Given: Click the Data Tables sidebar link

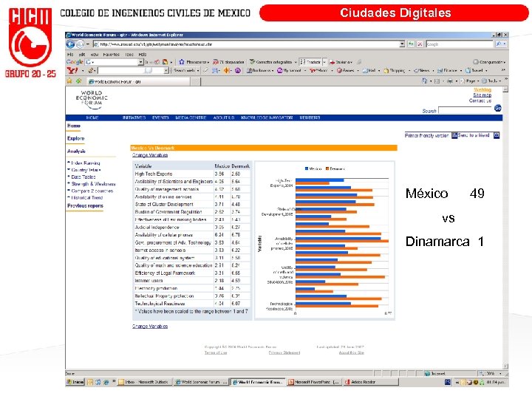Looking at the screenshot, I should click(x=83, y=177).
